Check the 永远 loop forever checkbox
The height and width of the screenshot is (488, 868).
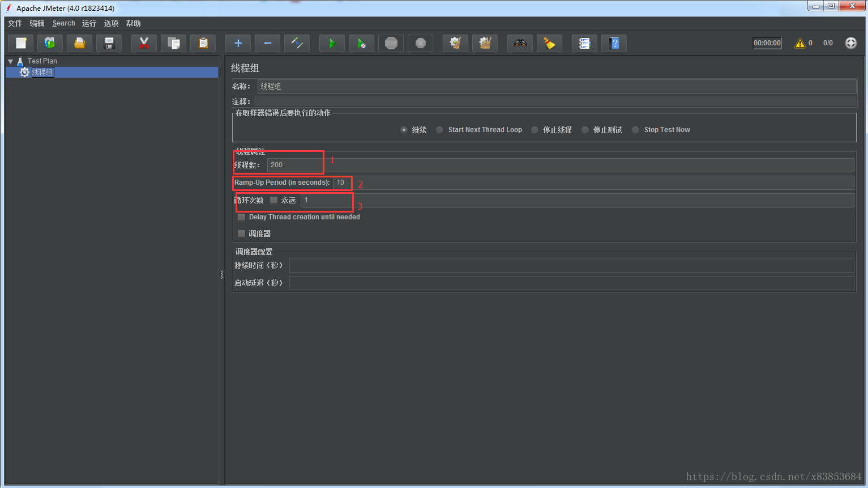[274, 200]
